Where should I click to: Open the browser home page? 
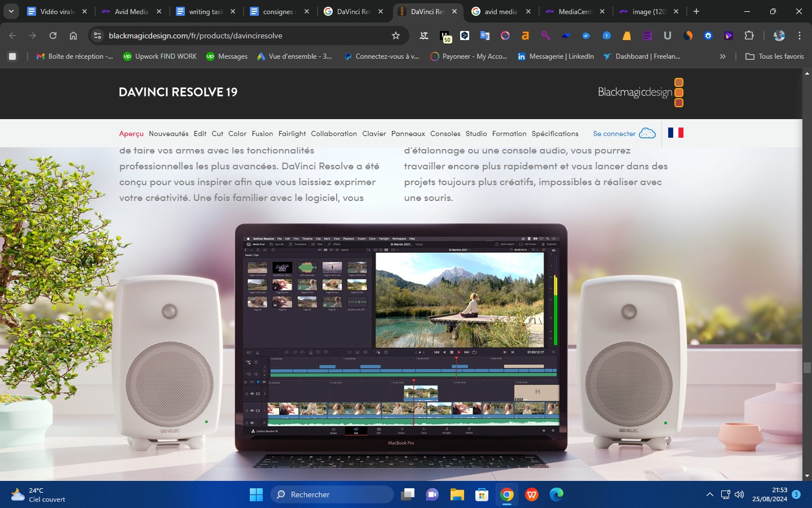pos(73,36)
